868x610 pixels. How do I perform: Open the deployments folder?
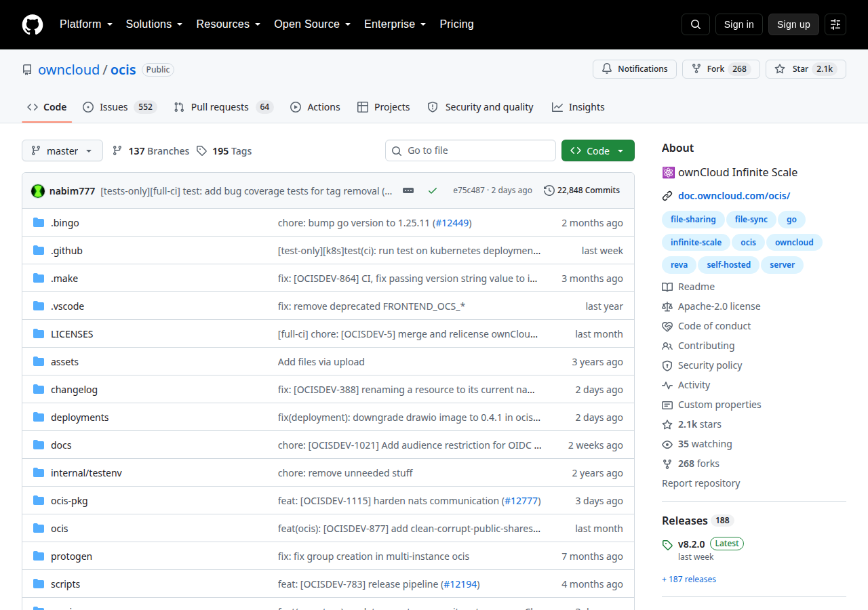(80, 418)
